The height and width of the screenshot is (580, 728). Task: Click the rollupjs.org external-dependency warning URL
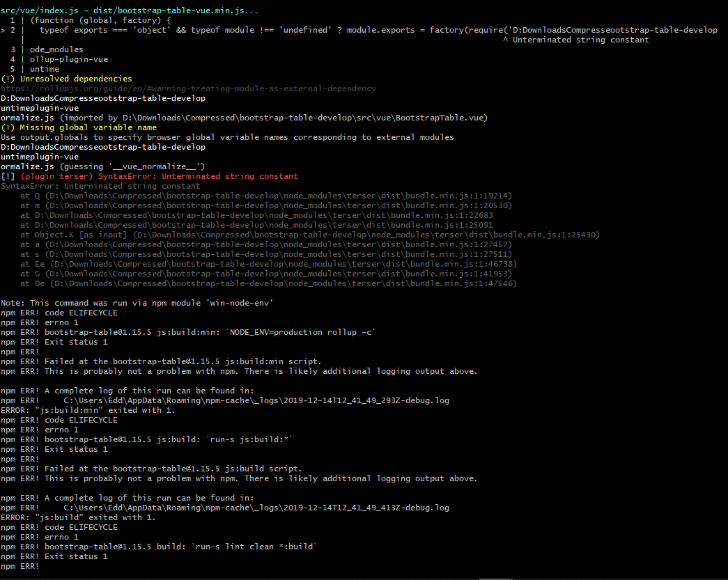tap(189, 88)
